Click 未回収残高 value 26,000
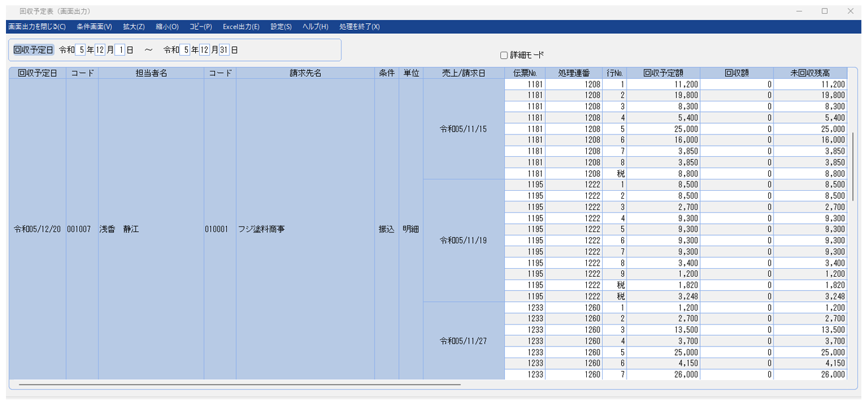The width and height of the screenshot is (868, 404). (x=810, y=374)
